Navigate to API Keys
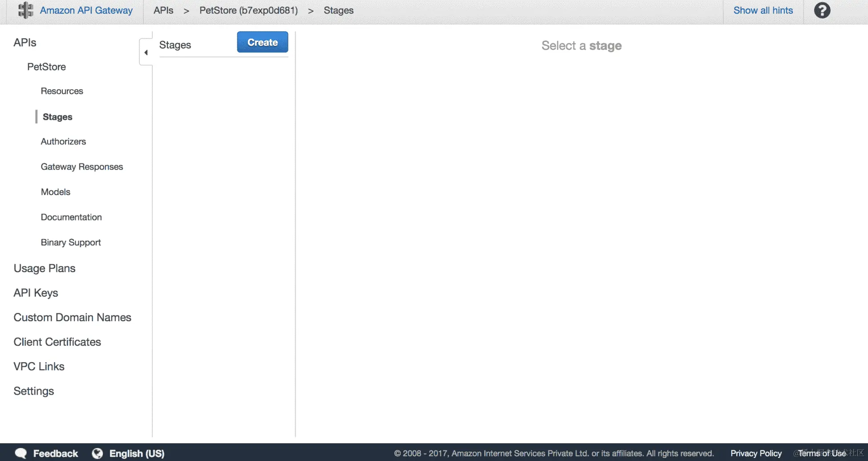The height and width of the screenshot is (461, 868). point(36,293)
